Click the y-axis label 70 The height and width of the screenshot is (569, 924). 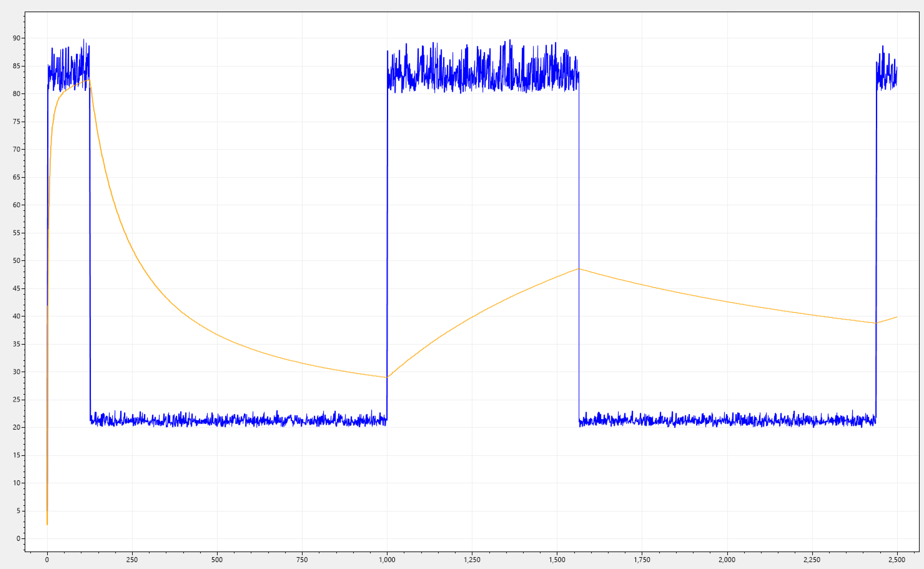click(17, 149)
